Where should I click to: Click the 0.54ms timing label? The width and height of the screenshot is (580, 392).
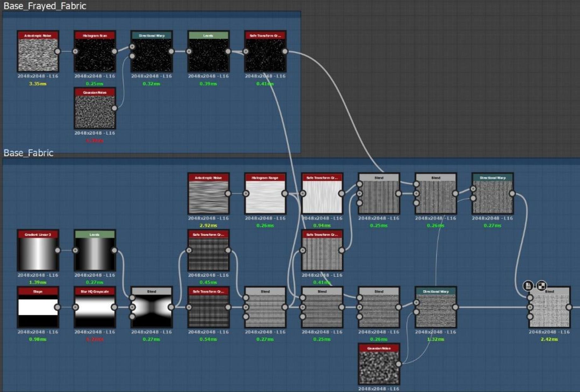[208, 339]
